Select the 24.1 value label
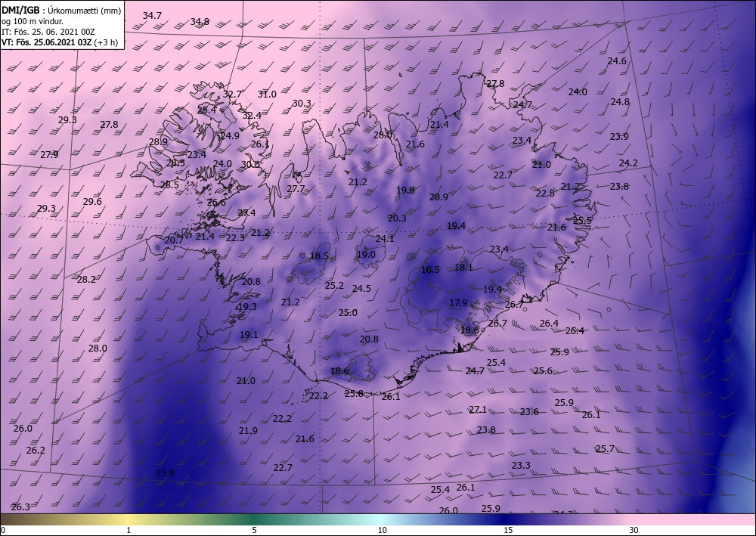The image size is (756, 536). point(385,239)
